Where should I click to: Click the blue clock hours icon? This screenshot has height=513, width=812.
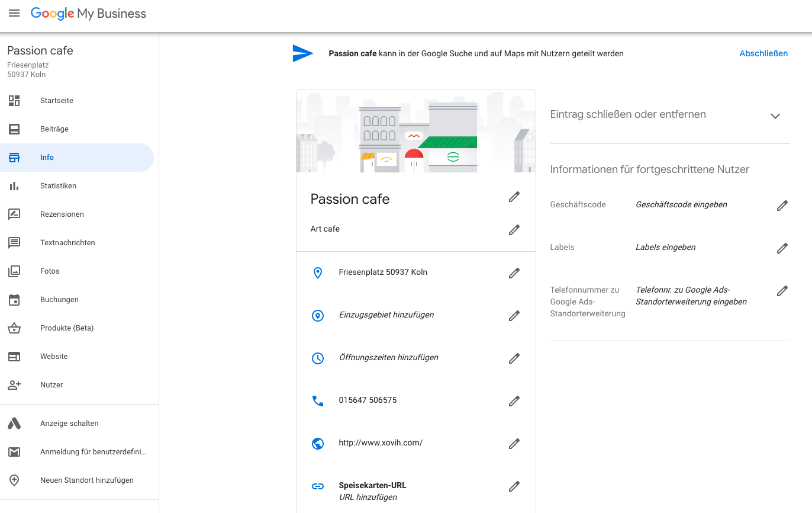pyautogui.click(x=318, y=358)
